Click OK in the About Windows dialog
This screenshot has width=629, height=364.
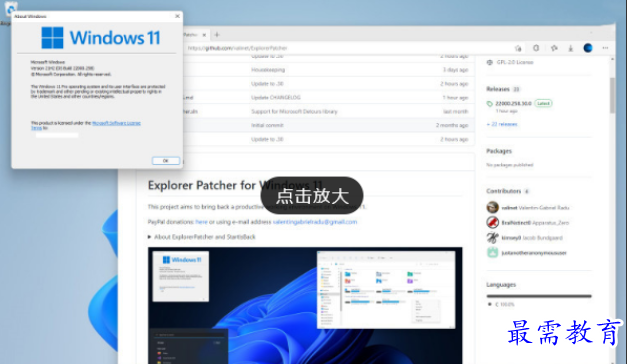pyautogui.click(x=166, y=161)
